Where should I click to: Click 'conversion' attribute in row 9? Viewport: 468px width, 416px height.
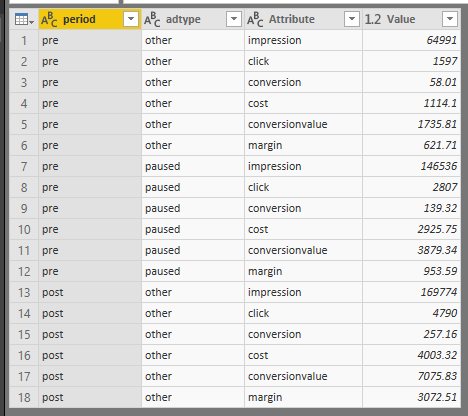click(x=275, y=208)
